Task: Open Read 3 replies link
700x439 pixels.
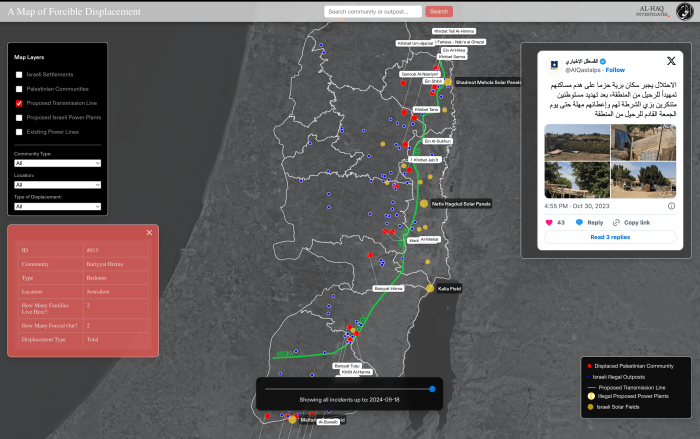Action: point(610,237)
